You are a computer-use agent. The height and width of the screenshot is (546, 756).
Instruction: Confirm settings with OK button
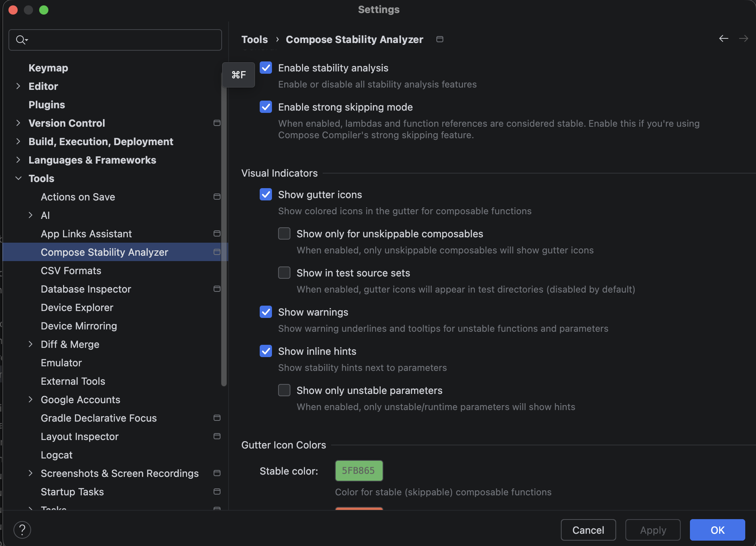point(717,530)
